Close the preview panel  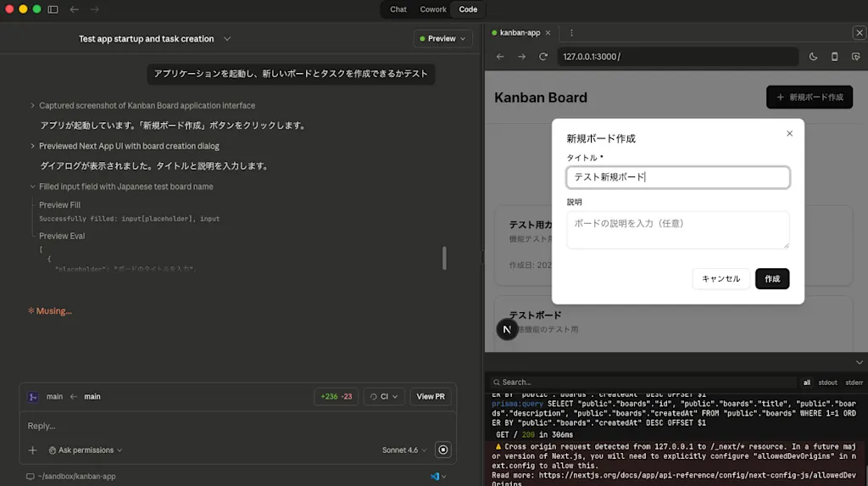[x=860, y=33]
